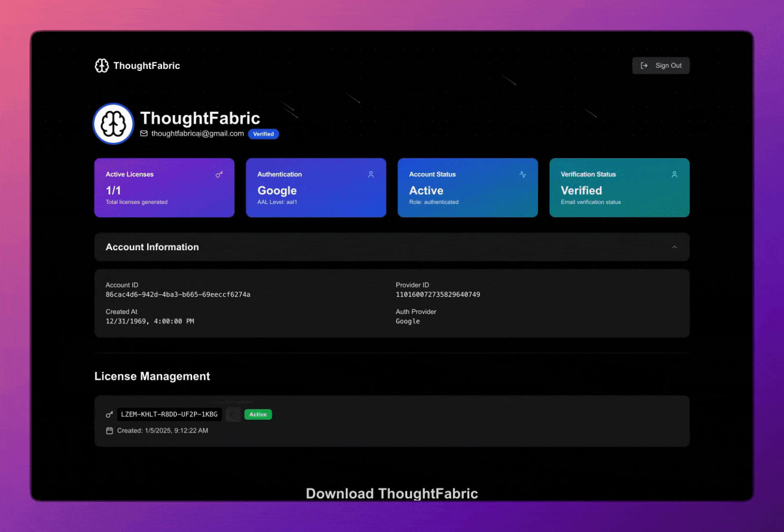This screenshot has height=532, width=784.
Task: Click the calendar icon beside Created date
Action: pyautogui.click(x=109, y=431)
